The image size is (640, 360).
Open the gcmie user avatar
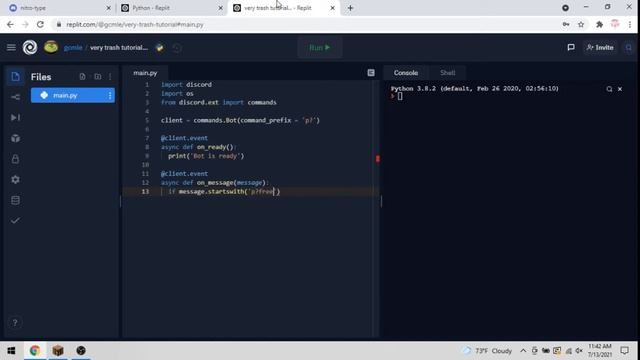pyautogui.click(x=51, y=47)
